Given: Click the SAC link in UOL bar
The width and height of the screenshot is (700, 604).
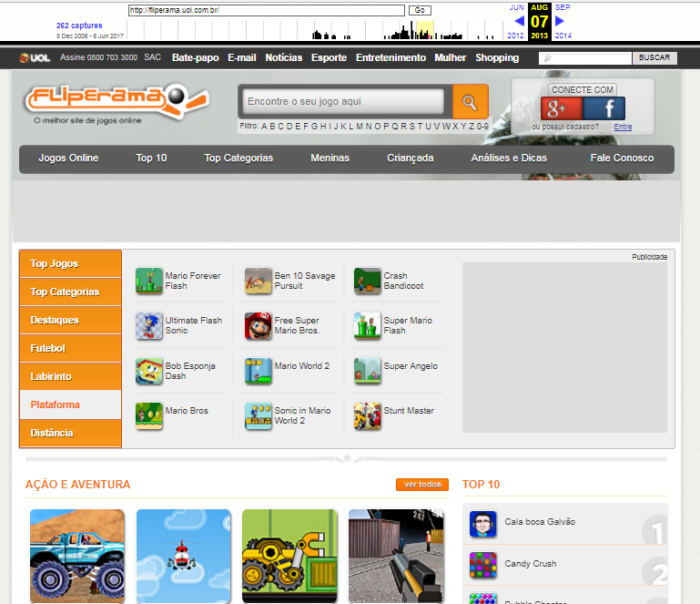Looking at the screenshot, I should pos(152,57).
